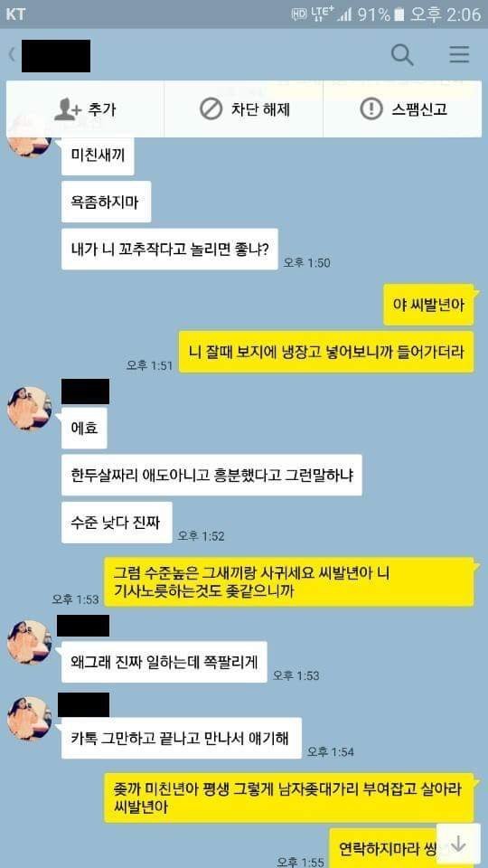The image size is (488, 868).
Task: Tap the spam report exclamation icon
Action: [371, 109]
